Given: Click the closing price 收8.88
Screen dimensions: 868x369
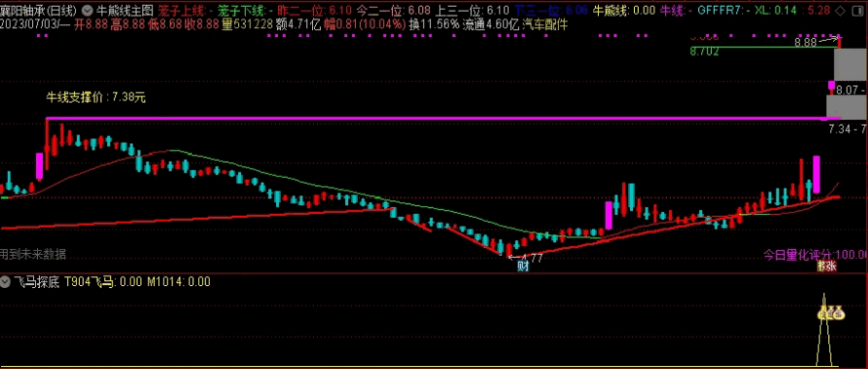Looking at the screenshot, I should pos(202,23).
